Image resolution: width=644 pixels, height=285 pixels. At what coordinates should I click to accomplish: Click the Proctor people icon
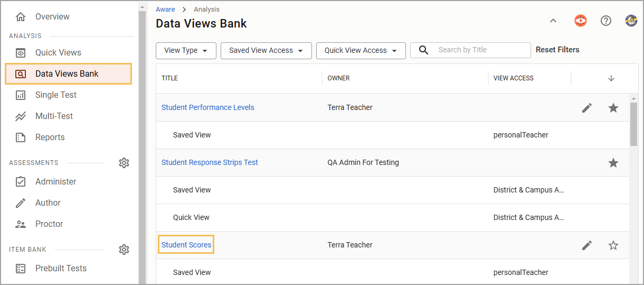(21, 224)
